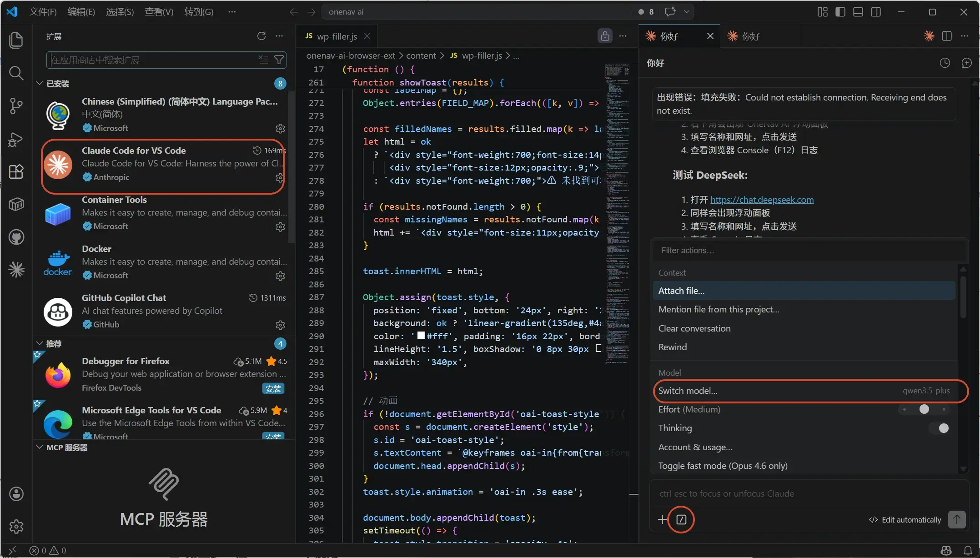Open Claude Code icon in activity bar

16,270
